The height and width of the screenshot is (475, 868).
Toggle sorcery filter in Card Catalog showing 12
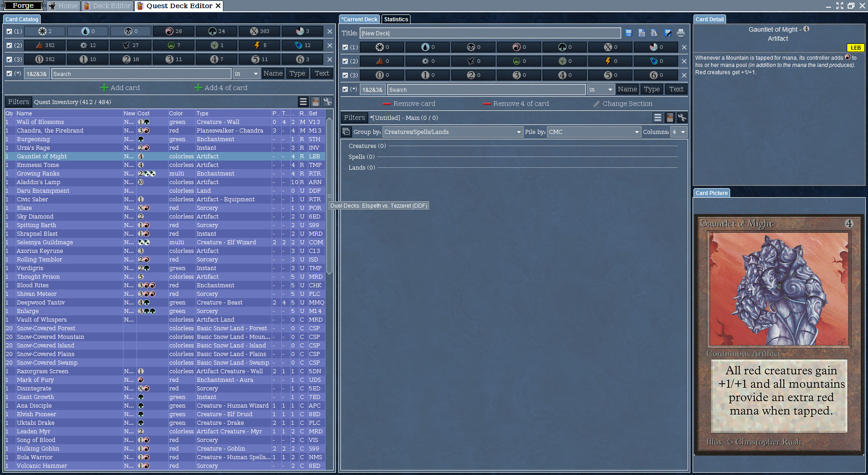[302, 45]
